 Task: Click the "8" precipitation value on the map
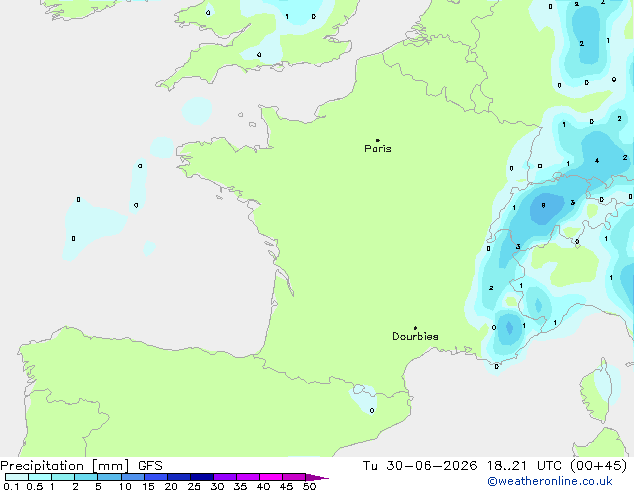[x=543, y=206]
